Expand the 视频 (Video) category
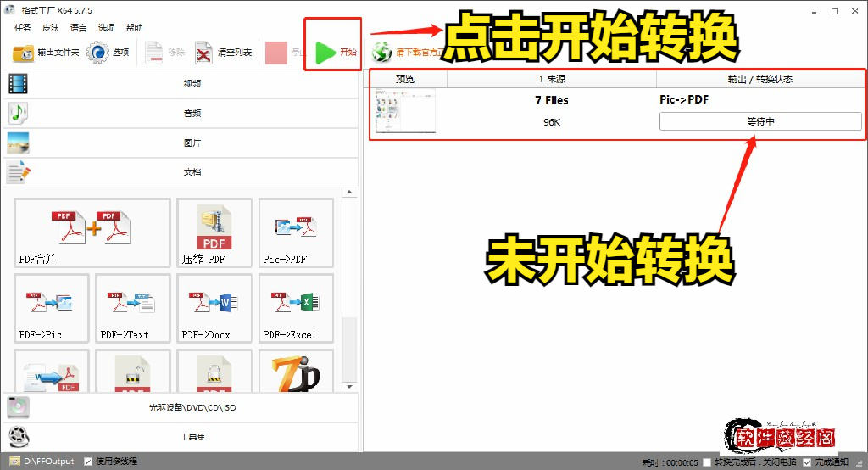The height and width of the screenshot is (470, 868). click(x=181, y=84)
